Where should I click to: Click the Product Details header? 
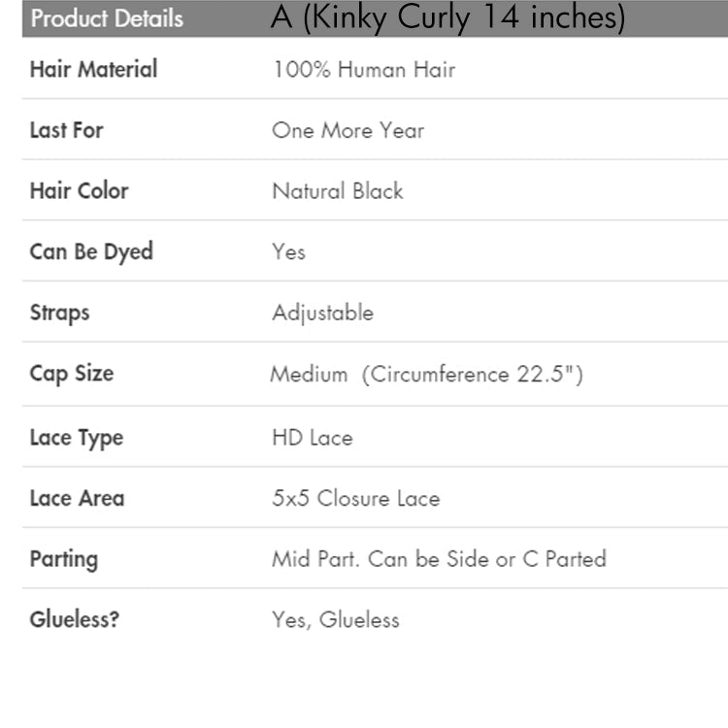point(107,18)
